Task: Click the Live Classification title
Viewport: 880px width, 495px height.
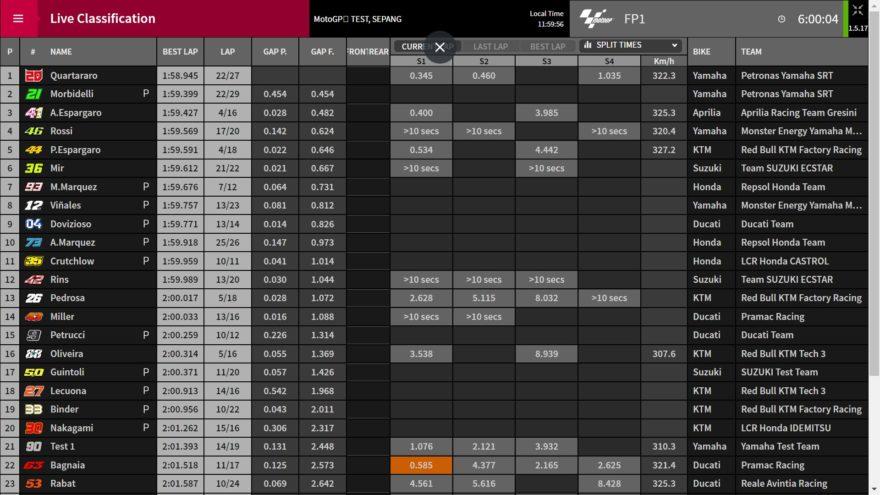Action: pos(103,19)
